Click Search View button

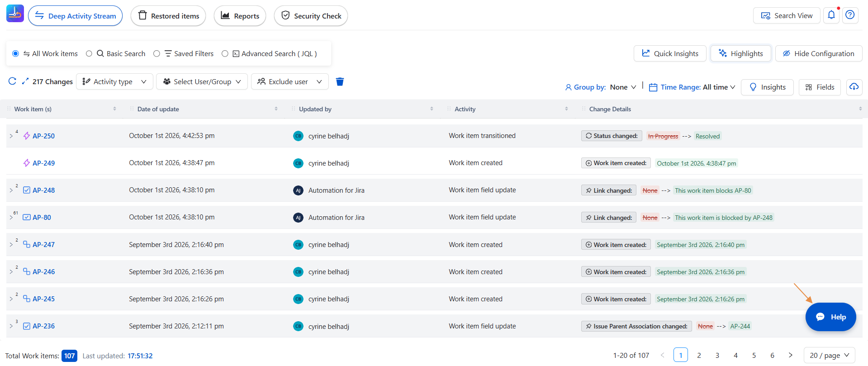pos(787,15)
